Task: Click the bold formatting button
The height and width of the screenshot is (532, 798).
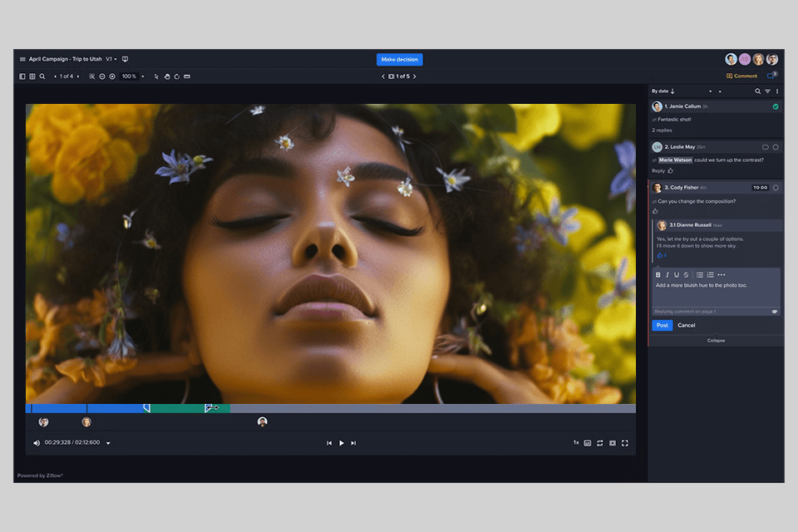Action: (x=658, y=275)
